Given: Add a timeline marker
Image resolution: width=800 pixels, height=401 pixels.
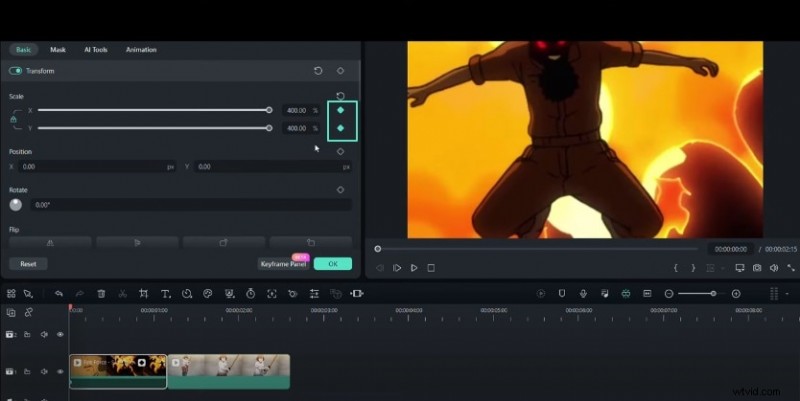Looking at the screenshot, I should [x=562, y=293].
